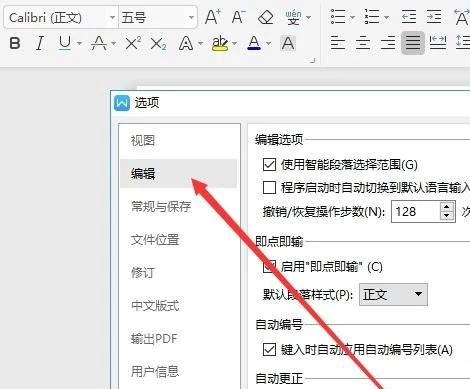The image size is (470, 389).
Task: Enable 程序启动时自动切换到默认语言输入 checkbox
Action: point(269,187)
